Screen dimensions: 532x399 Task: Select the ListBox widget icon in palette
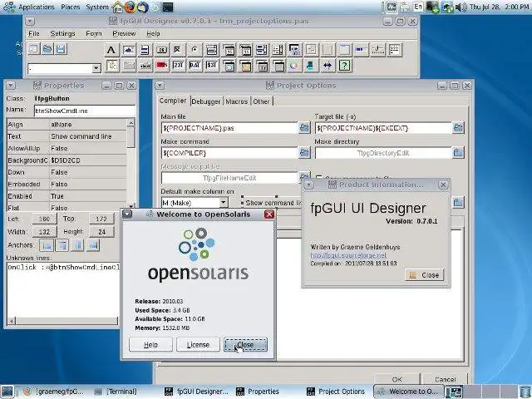click(262, 50)
